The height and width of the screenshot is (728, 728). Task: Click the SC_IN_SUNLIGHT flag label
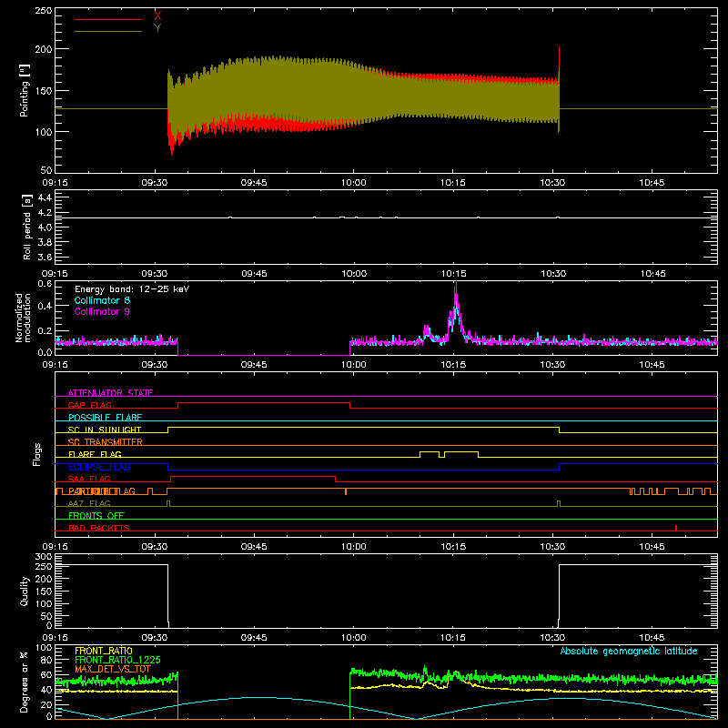tap(105, 430)
